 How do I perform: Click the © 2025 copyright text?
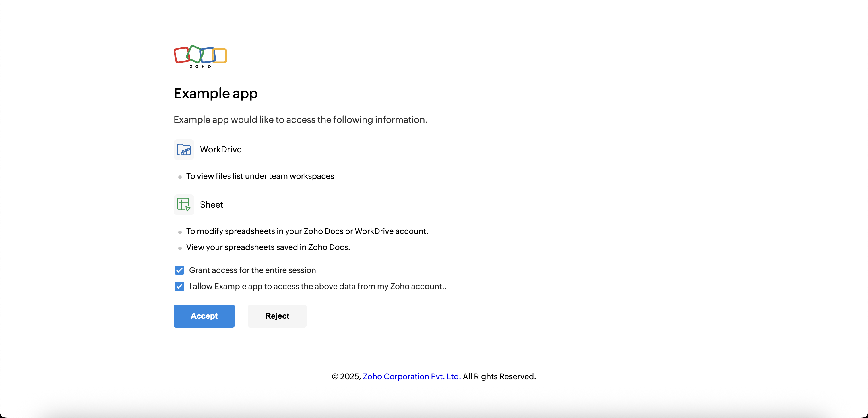tap(346, 376)
